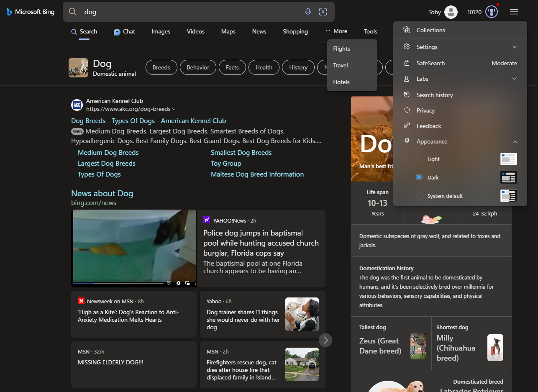
Task: Toggle the More menu in navigation
Action: pyautogui.click(x=336, y=31)
